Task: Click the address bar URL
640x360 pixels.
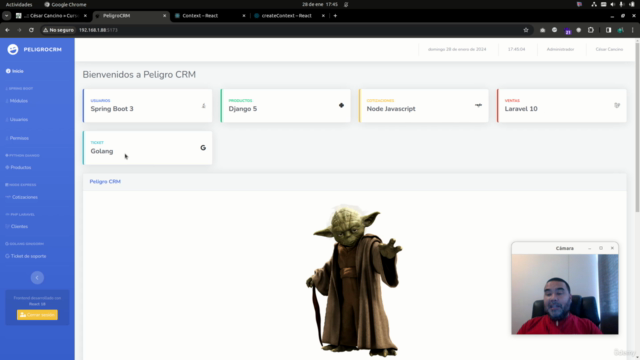Action: (98, 30)
